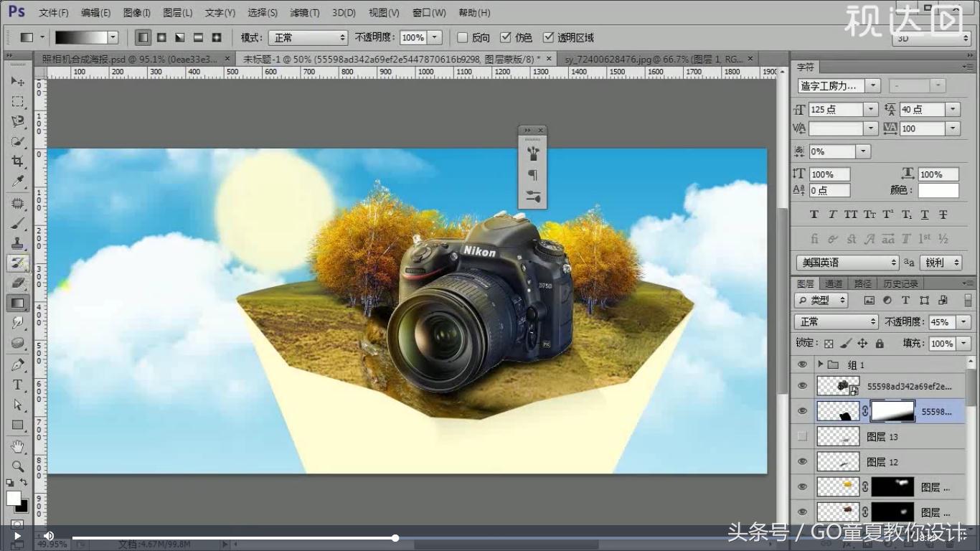Screen dimensions: 980x551
Task: Switch to the 通道 tab
Action: (x=834, y=283)
